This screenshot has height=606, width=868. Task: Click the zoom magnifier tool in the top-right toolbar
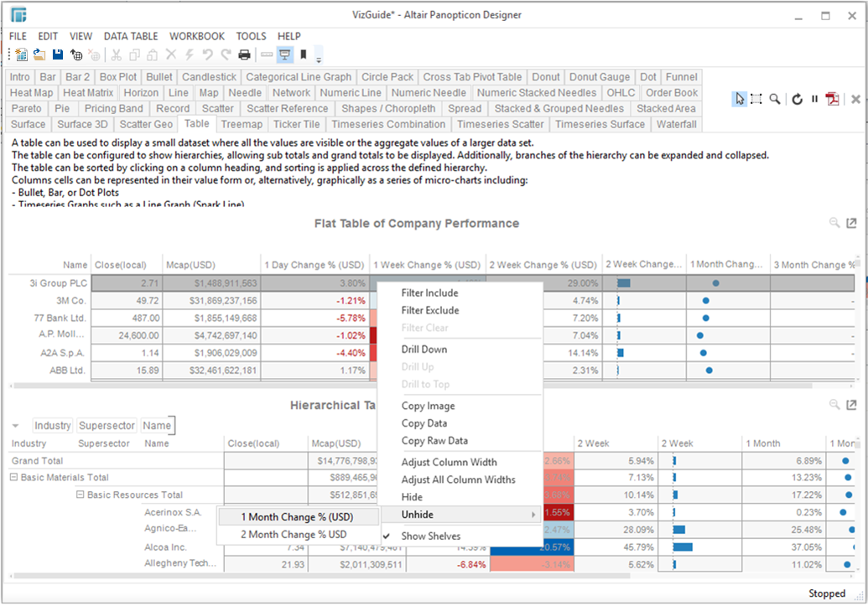point(775,99)
